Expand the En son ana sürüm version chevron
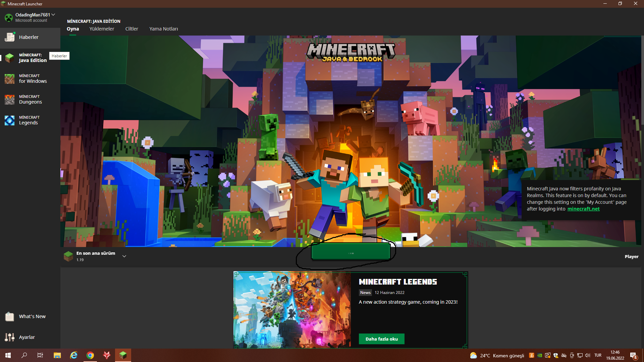 124,256
